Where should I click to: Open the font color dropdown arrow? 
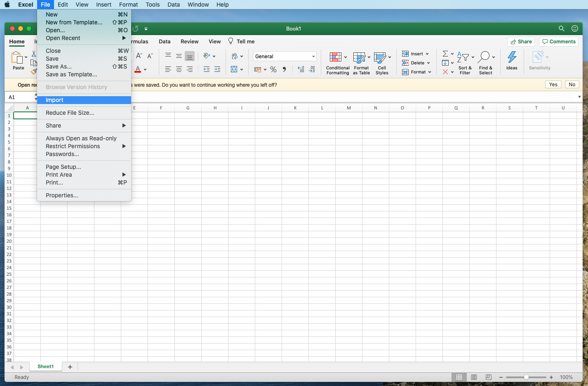(x=145, y=69)
